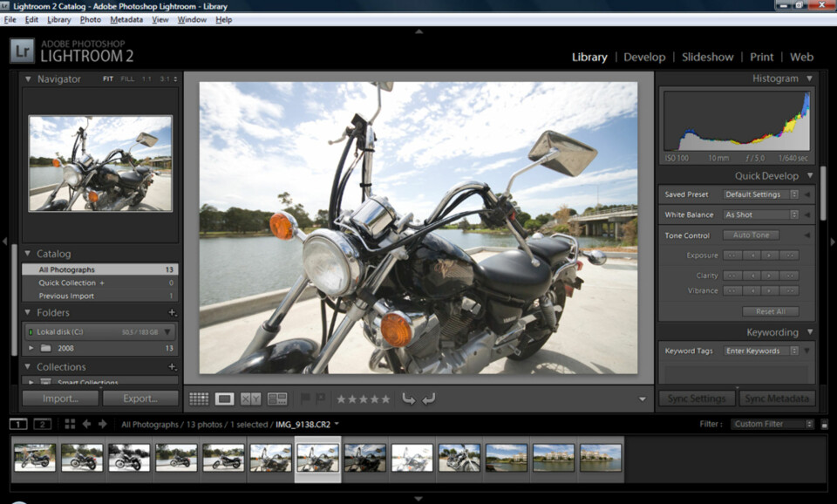
Task: Decrease Vibrance by a small step
Action: coord(752,290)
